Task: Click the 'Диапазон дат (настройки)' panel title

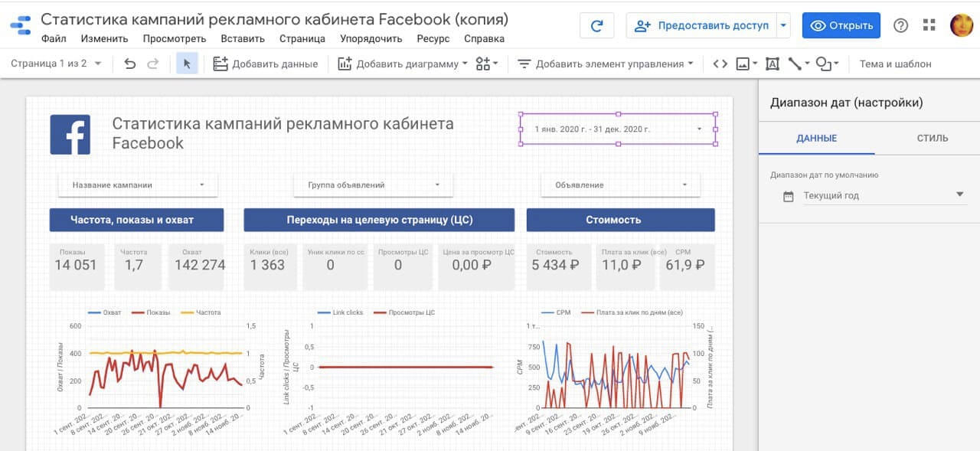Action: tap(846, 103)
